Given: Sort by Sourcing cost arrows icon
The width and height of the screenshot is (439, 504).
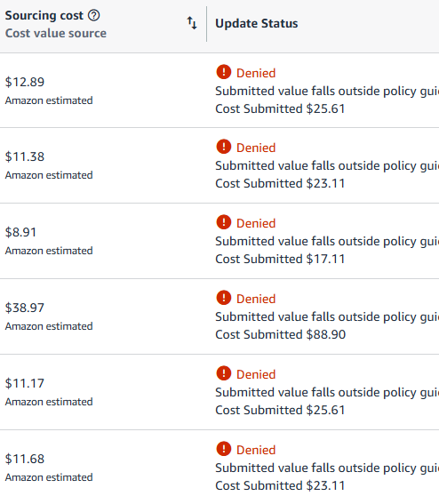Looking at the screenshot, I should click(x=192, y=23).
